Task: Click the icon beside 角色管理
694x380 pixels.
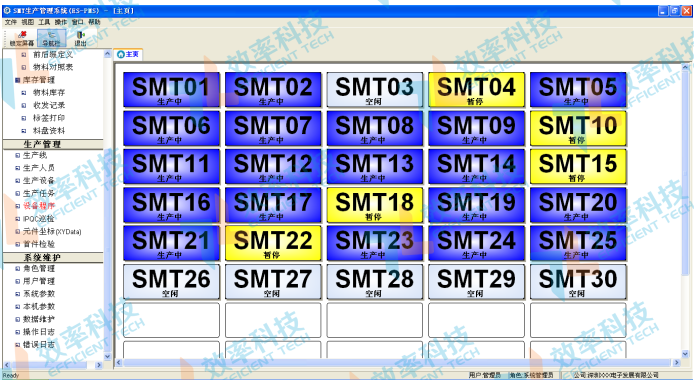Action: point(18,269)
